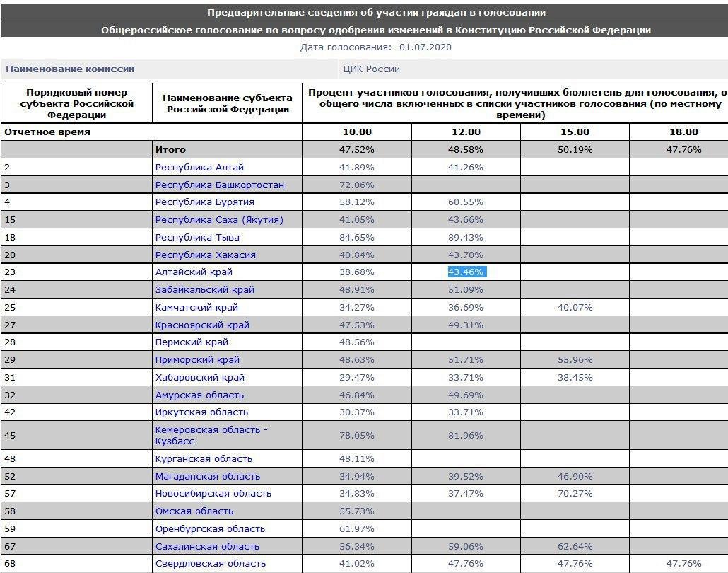This screenshot has height=573, width=728.
Task: Click the voting date 01.07.2020
Action: click(425, 47)
